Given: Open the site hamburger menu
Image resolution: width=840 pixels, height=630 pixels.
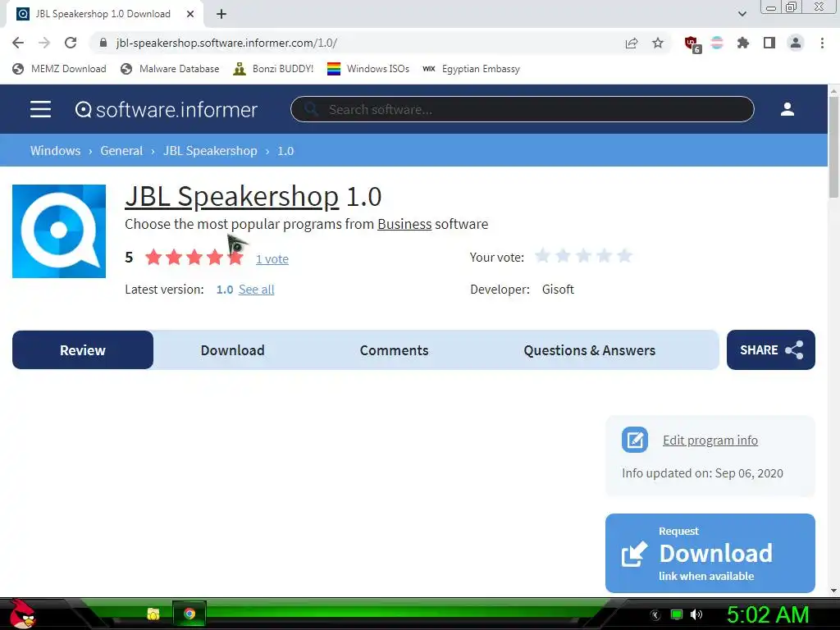Looking at the screenshot, I should (x=41, y=109).
